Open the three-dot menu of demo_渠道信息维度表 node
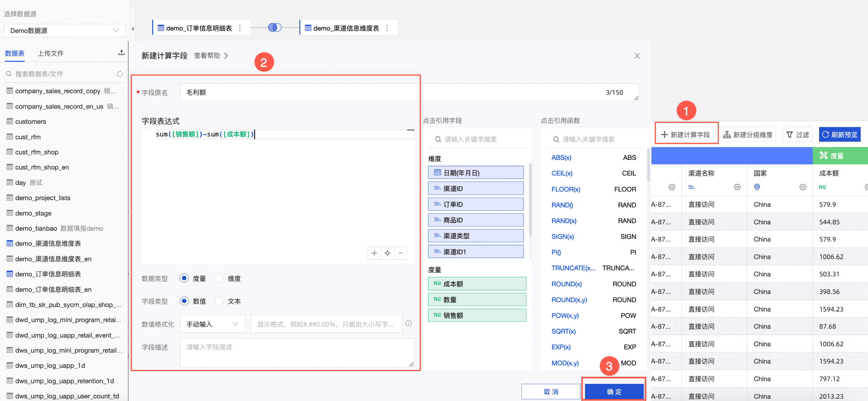Viewport: 868px width, 401px height. (387, 28)
